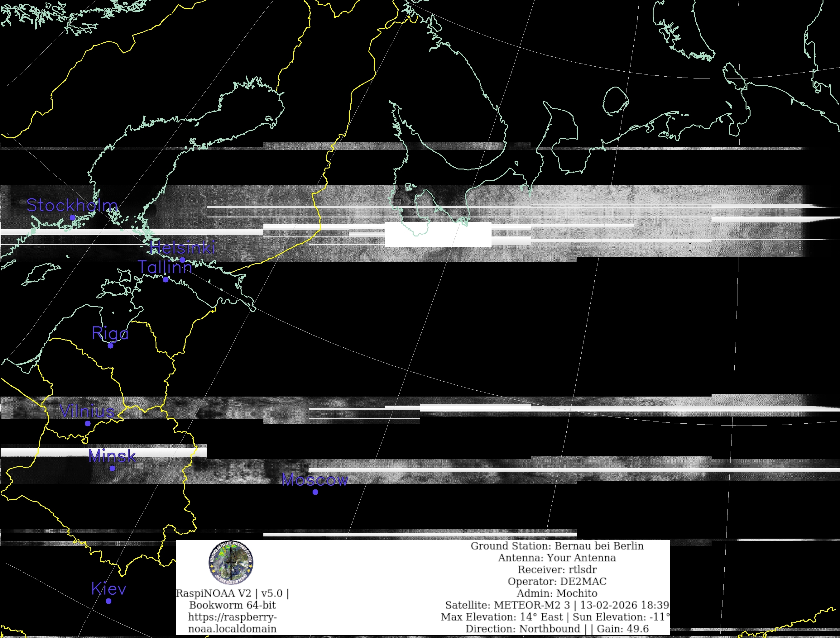Click the Kiev city marker dot
This screenshot has width=840, height=638.
click(109, 601)
